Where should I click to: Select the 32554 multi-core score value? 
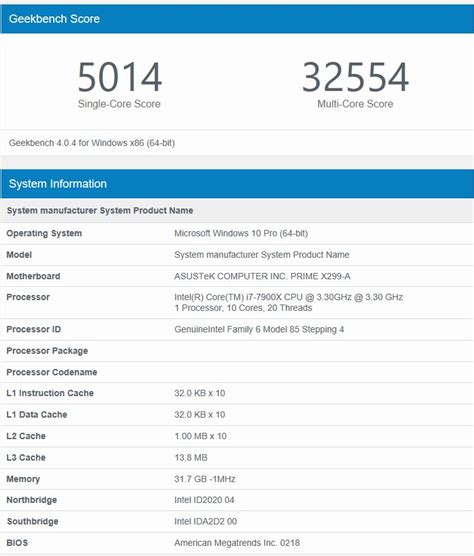[x=355, y=77]
